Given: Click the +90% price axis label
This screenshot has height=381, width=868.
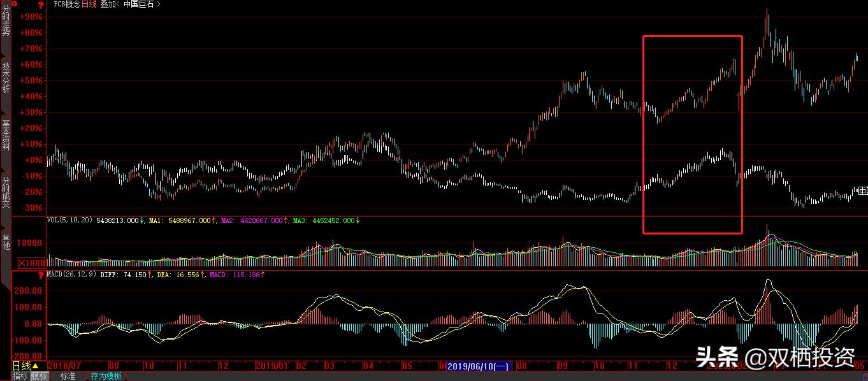Looking at the screenshot, I should click(31, 17).
